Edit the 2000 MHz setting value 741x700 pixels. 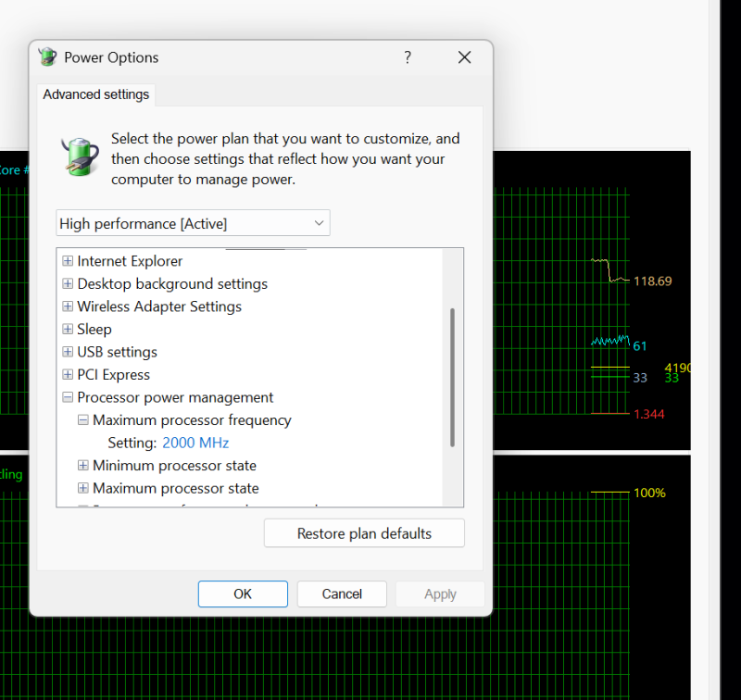[195, 443]
